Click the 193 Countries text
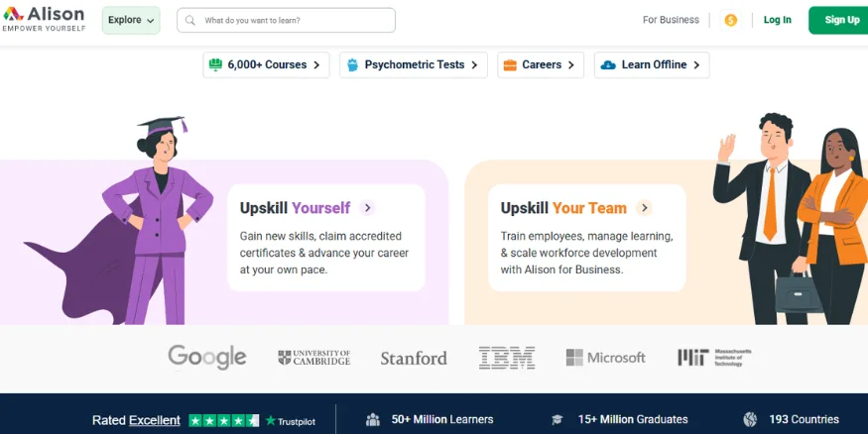 point(804,419)
